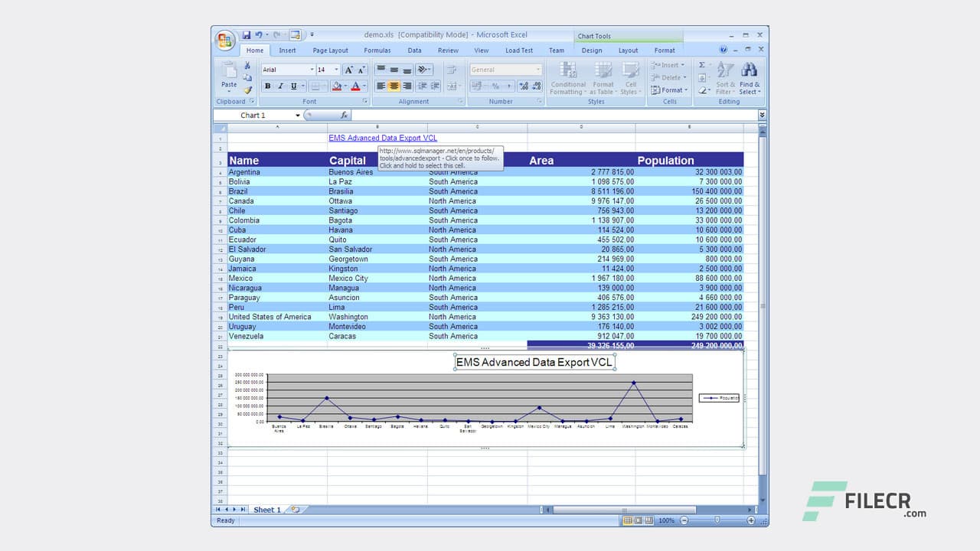Viewport: 980px width, 551px height.
Task: Toggle bold formatting in the Font group
Action: click(267, 85)
